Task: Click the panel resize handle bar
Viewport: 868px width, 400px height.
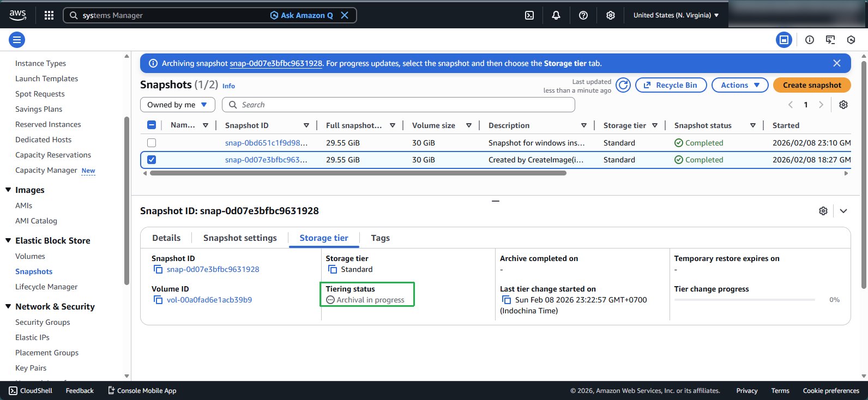Action: (495, 201)
